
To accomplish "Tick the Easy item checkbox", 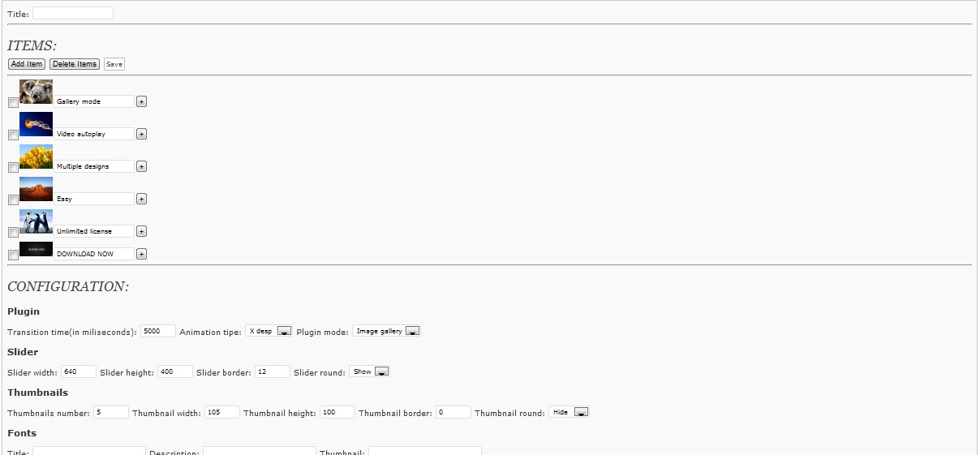I will 13,200.
